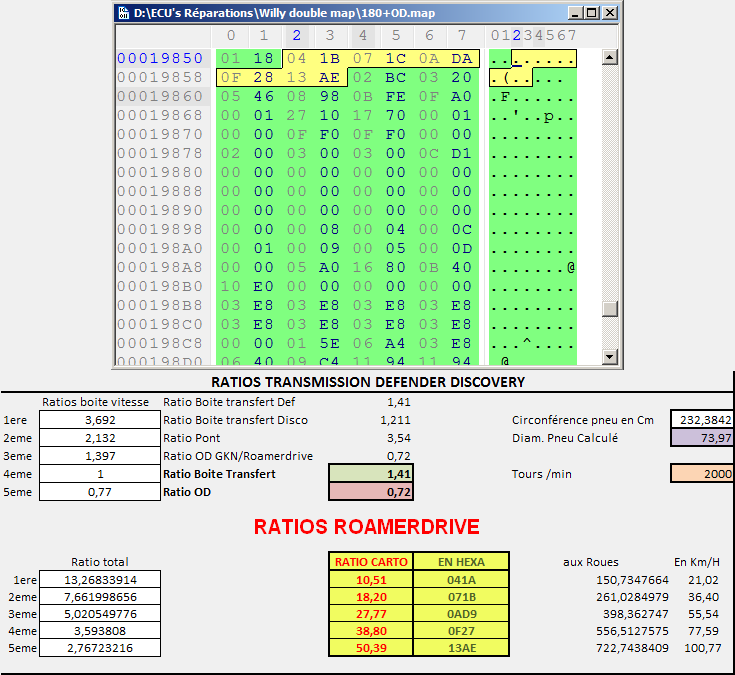
Task: Click hex column header 2
Action: [x=297, y=36]
